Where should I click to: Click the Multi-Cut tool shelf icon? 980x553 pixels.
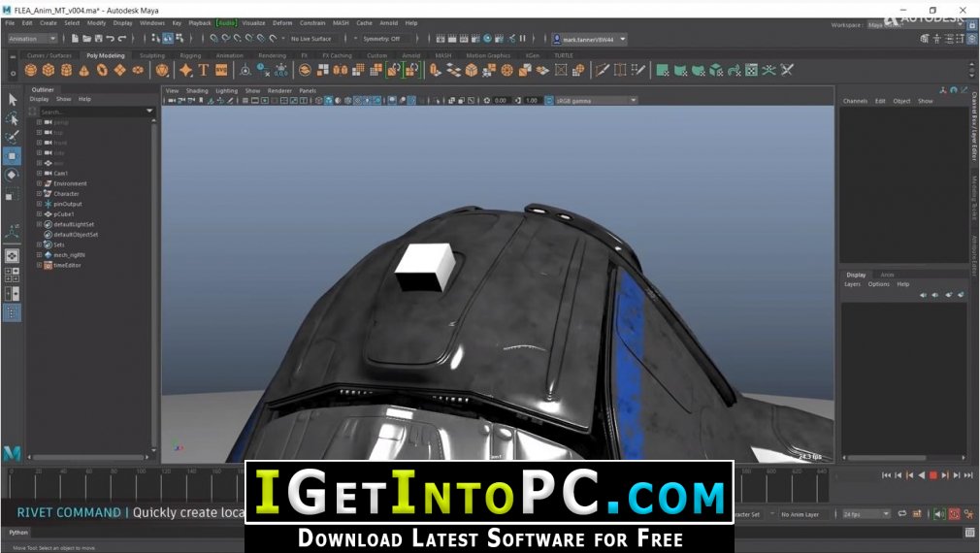[x=602, y=70]
